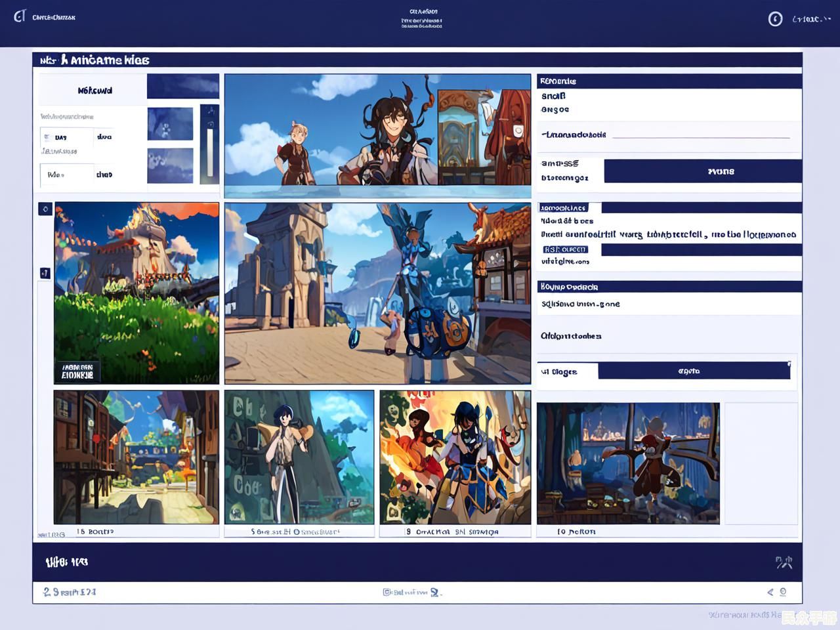840x630 pixels.
Task: Open the fiery battle scene thumbnail
Action: point(455,457)
